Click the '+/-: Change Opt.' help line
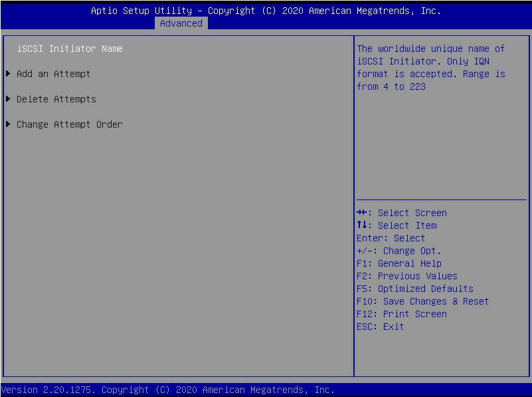 coord(399,251)
